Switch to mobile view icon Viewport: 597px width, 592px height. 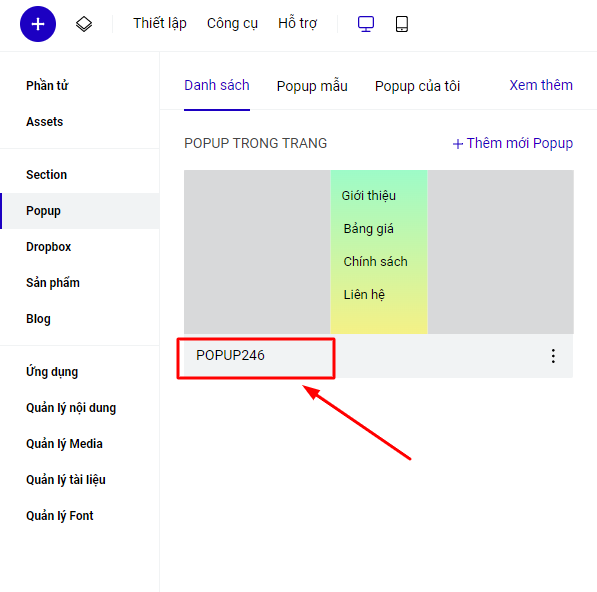click(402, 24)
